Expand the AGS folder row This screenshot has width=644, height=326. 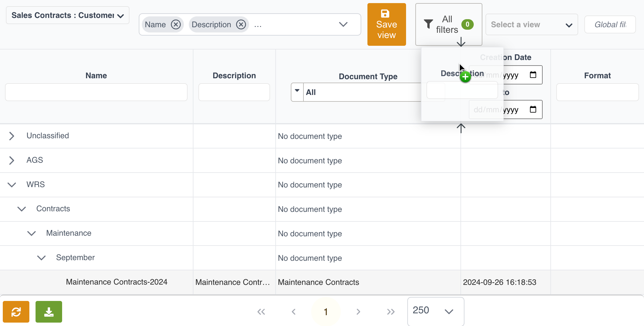(12, 160)
